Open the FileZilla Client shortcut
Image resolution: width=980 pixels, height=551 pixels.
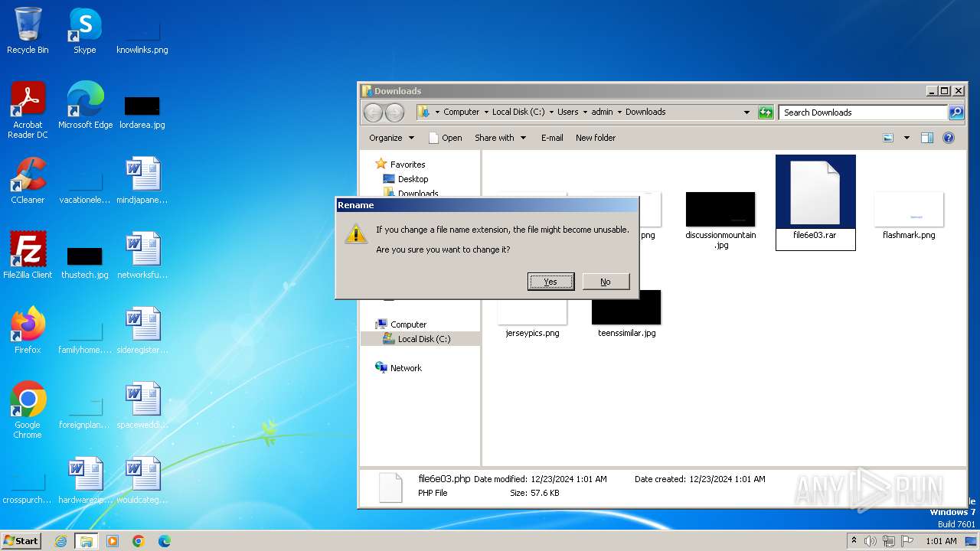(x=28, y=256)
